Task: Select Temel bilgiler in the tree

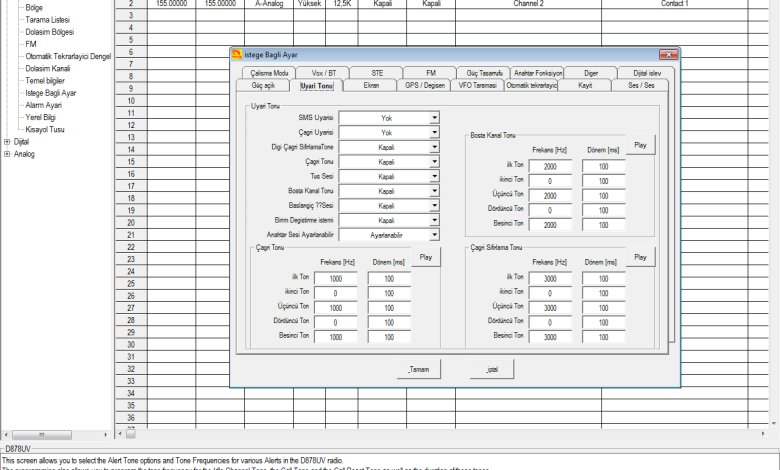Action: [x=45, y=81]
